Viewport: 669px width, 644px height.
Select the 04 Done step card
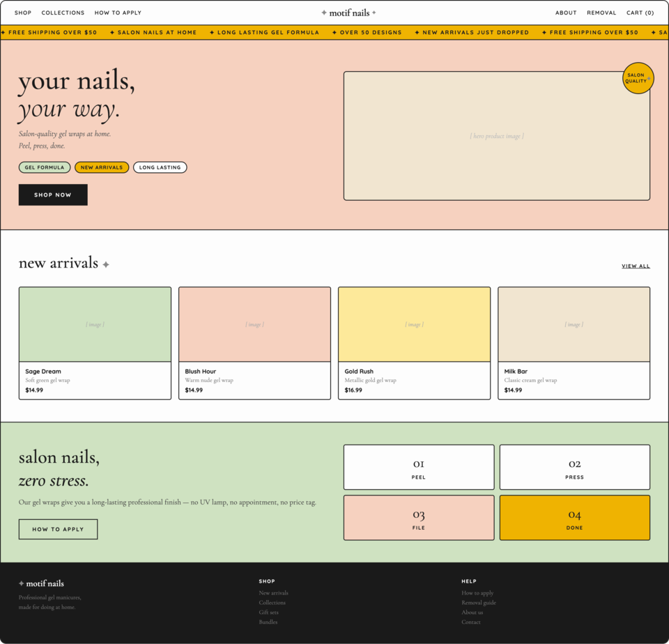(x=575, y=518)
